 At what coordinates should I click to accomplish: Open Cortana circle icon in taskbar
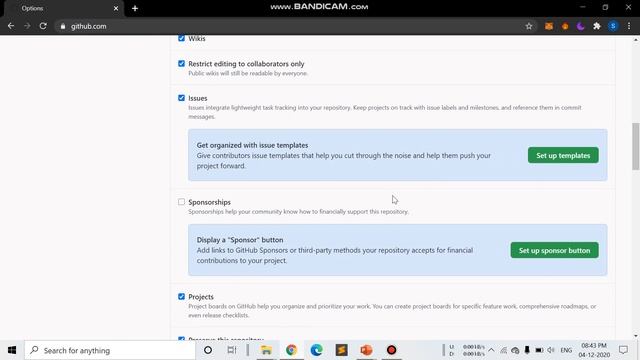pos(208,350)
